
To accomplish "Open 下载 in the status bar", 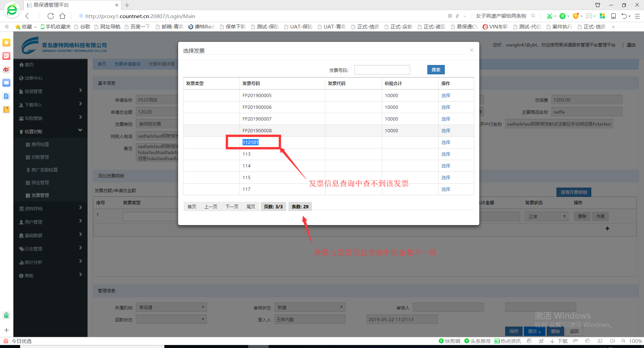I will 559,341.
